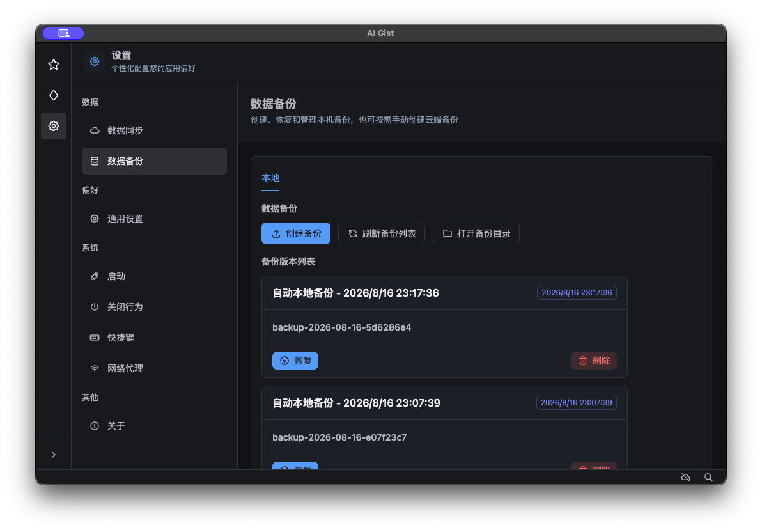
Task: Open 网络代理 proxy settings
Action: click(154, 368)
